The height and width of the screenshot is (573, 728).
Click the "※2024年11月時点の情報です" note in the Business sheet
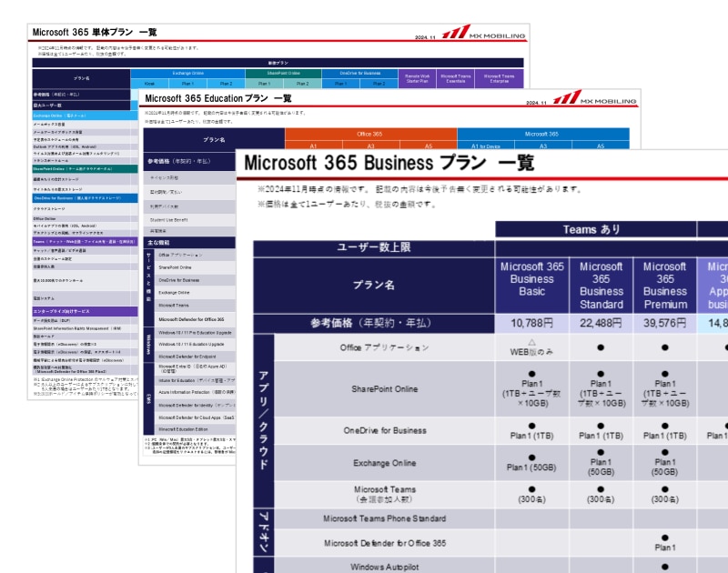[x=420, y=189]
